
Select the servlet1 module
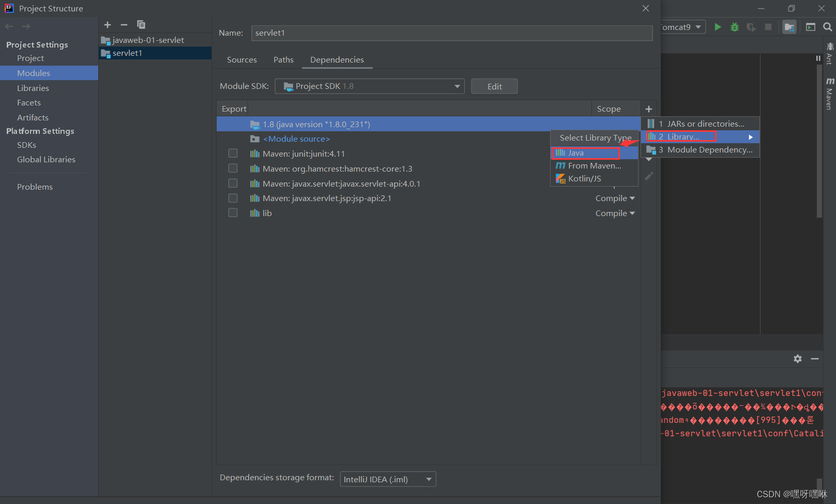tap(155, 53)
